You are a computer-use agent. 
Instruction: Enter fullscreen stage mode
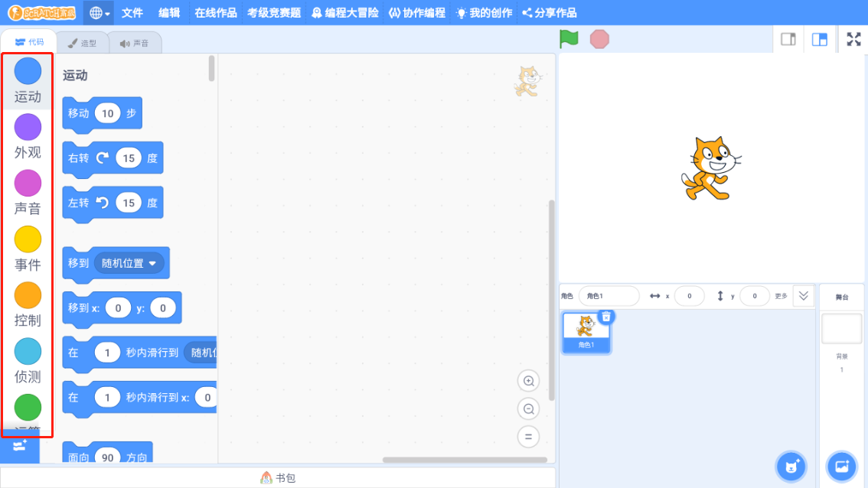[853, 38]
